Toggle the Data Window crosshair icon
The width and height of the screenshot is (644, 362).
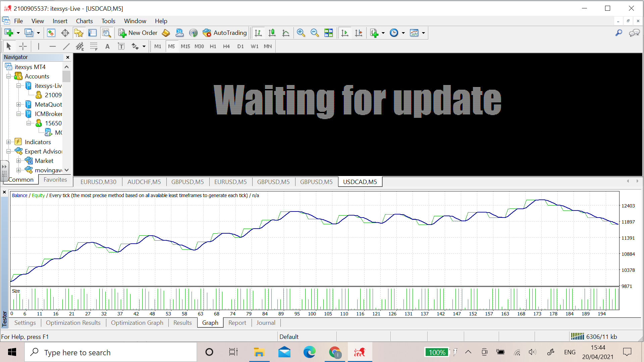(x=65, y=33)
